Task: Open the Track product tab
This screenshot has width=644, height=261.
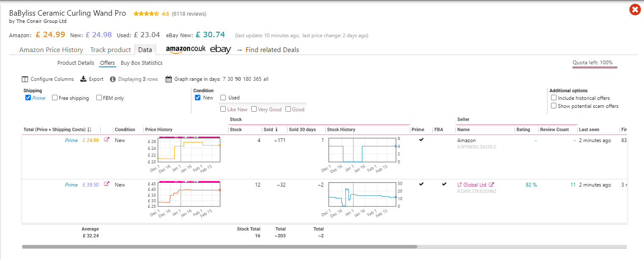Action: point(110,49)
